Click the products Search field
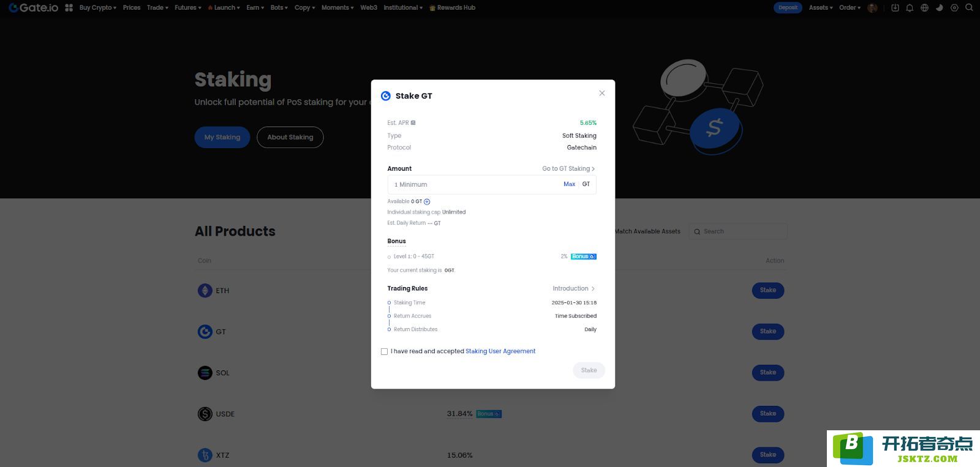The image size is (980, 467). (738, 231)
